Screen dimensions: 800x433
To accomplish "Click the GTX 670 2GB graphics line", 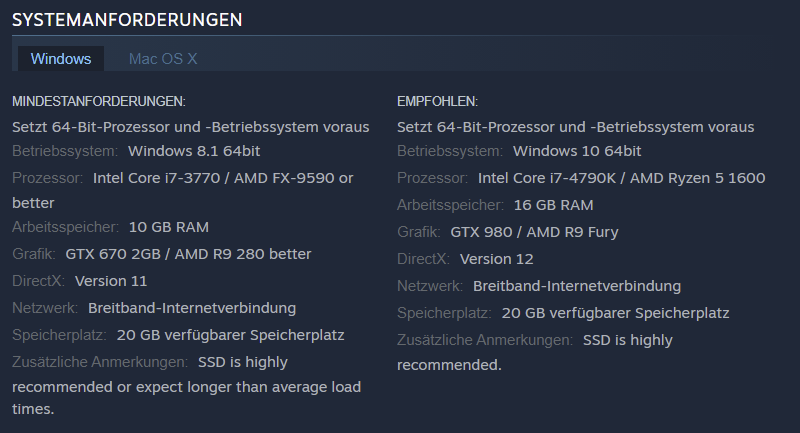I will click(188, 254).
